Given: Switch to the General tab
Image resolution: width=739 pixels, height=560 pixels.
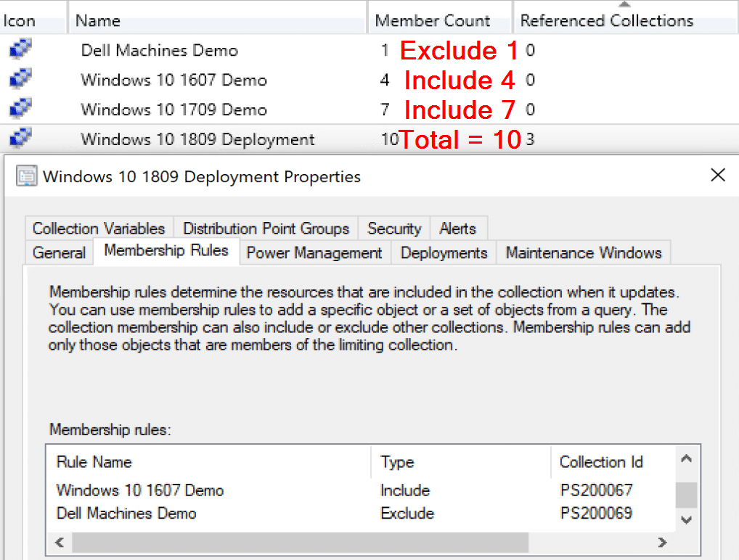Looking at the screenshot, I should (59, 252).
